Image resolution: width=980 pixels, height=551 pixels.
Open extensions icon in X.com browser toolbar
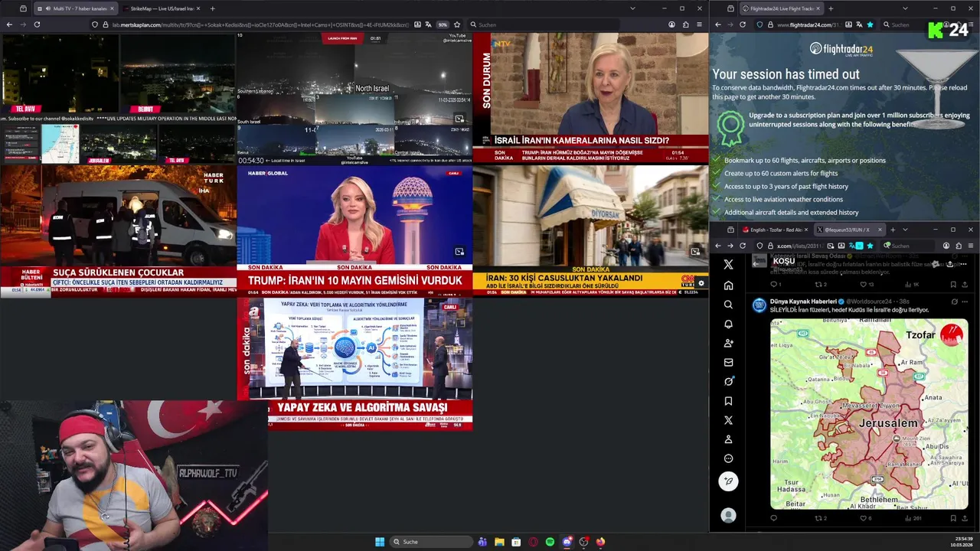click(x=959, y=246)
